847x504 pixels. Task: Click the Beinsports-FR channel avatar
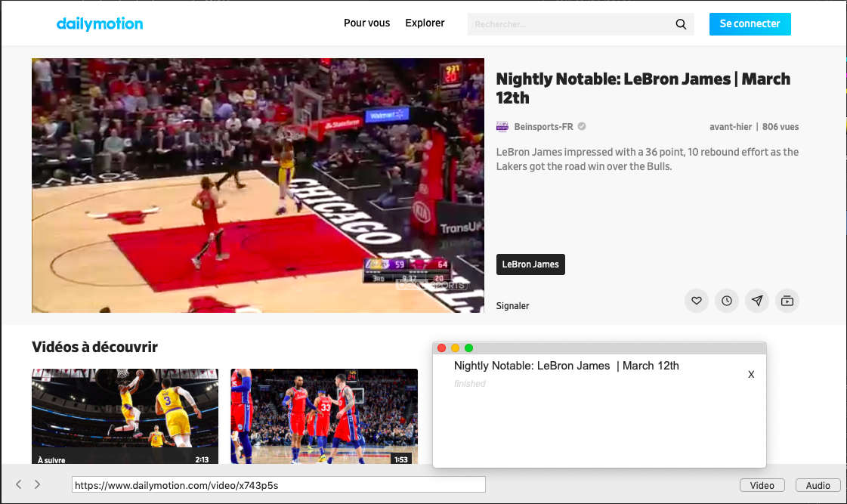502,126
